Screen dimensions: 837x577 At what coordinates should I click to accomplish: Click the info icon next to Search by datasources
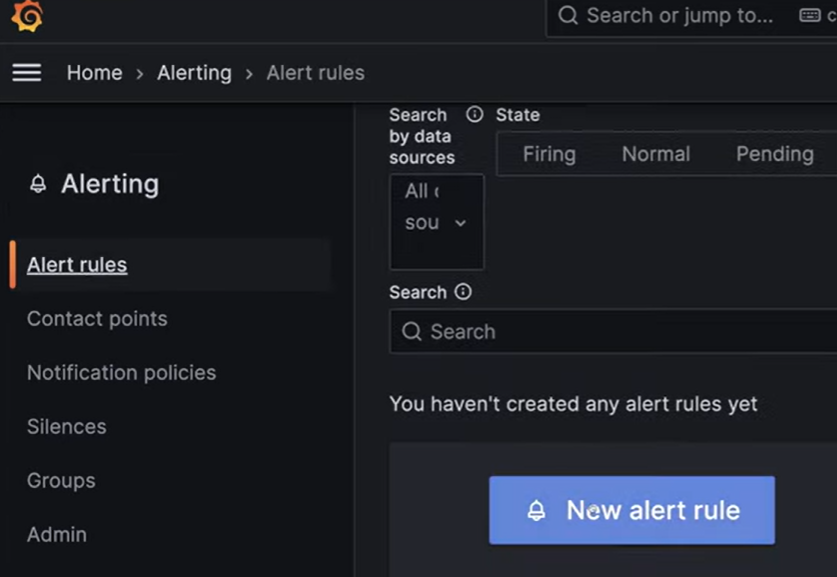point(474,114)
